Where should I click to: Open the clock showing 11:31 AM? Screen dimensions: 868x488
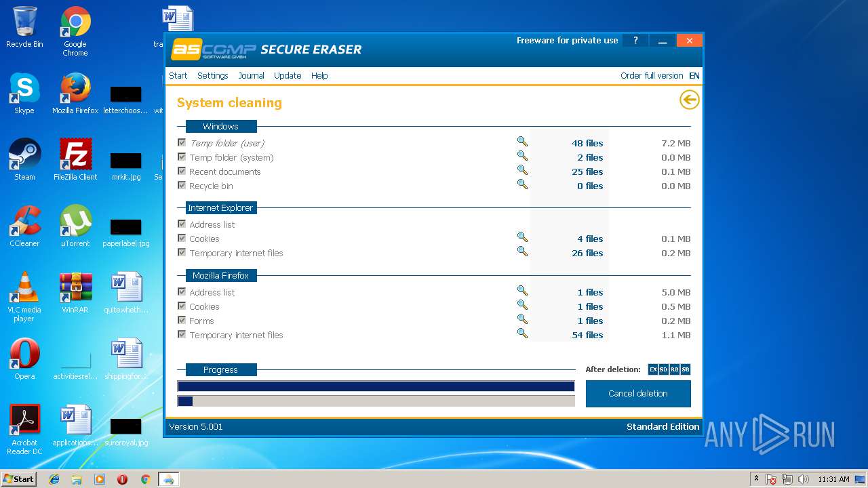pyautogui.click(x=833, y=479)
